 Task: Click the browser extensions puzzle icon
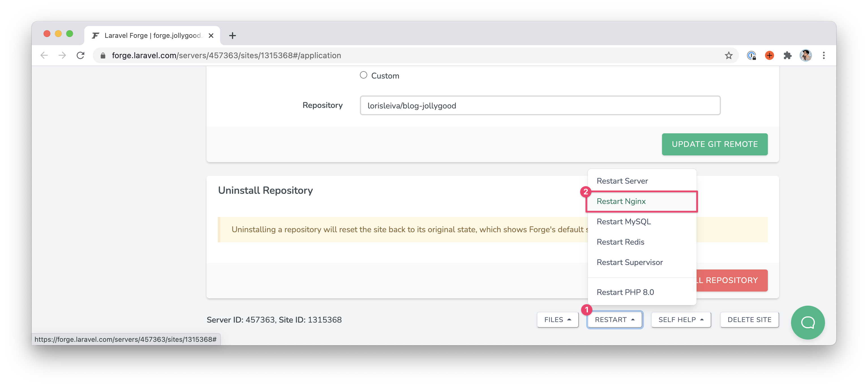click(x=787, y=55)
